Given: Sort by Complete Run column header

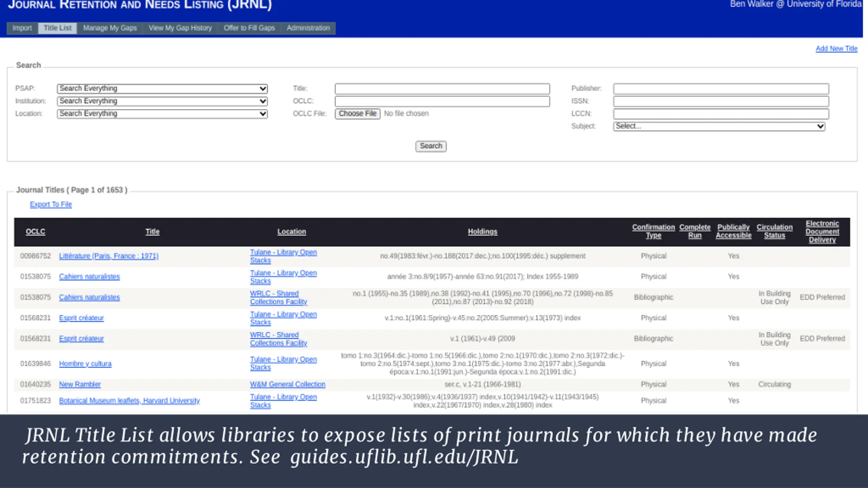Looking at the screenshot, I should 695,231.
